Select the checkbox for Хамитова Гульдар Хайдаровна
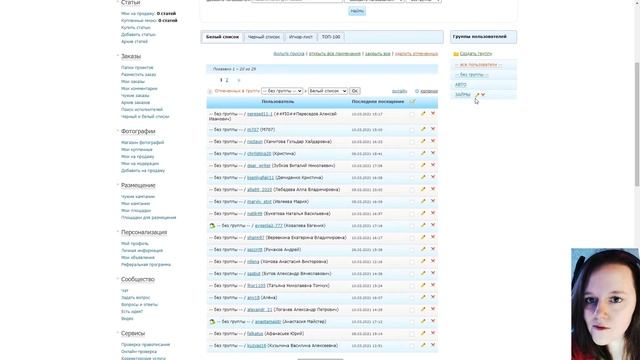 pyautogui.click(x=412, y=142)
